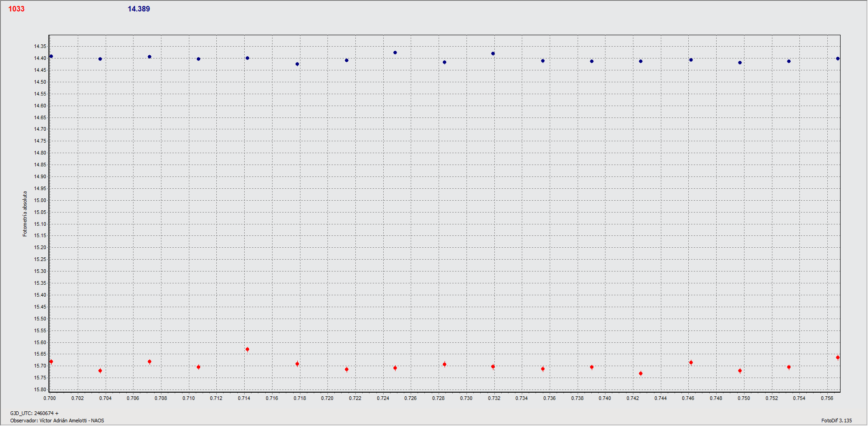Click the blue 14.389 value label

[x=139, y=9]
